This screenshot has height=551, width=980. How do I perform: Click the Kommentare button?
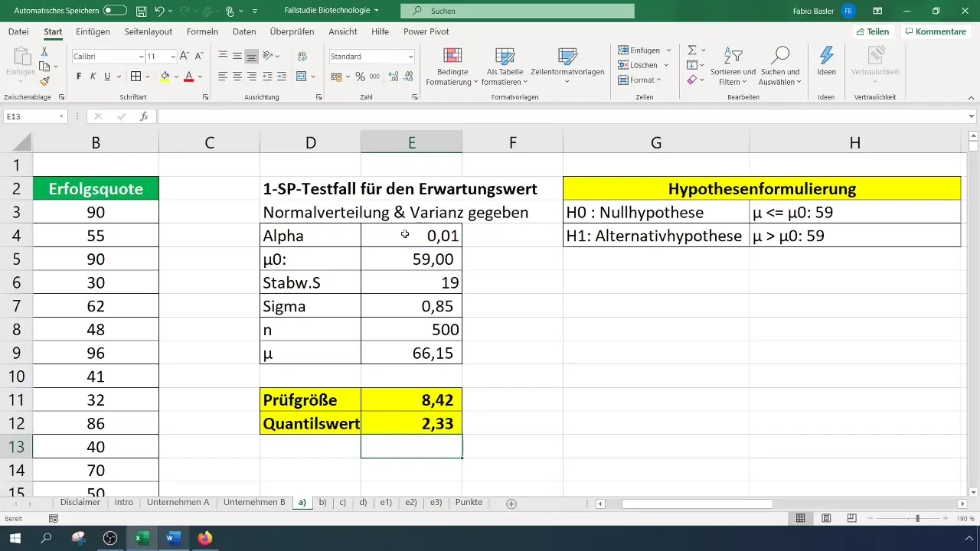(x=935, y=31)
